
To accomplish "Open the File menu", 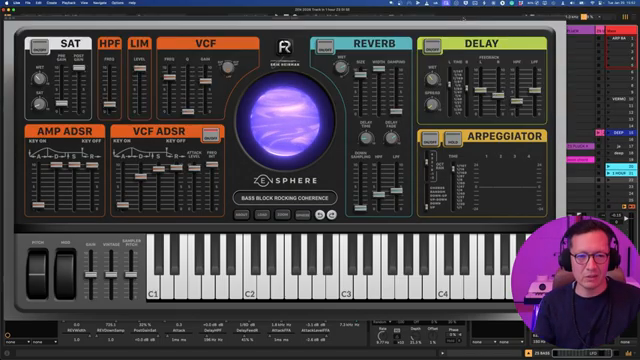I will (x=27, y=3).
